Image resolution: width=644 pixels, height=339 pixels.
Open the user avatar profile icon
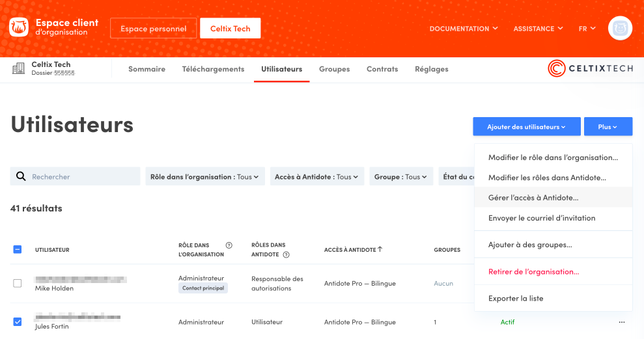[x=620, y=28]
